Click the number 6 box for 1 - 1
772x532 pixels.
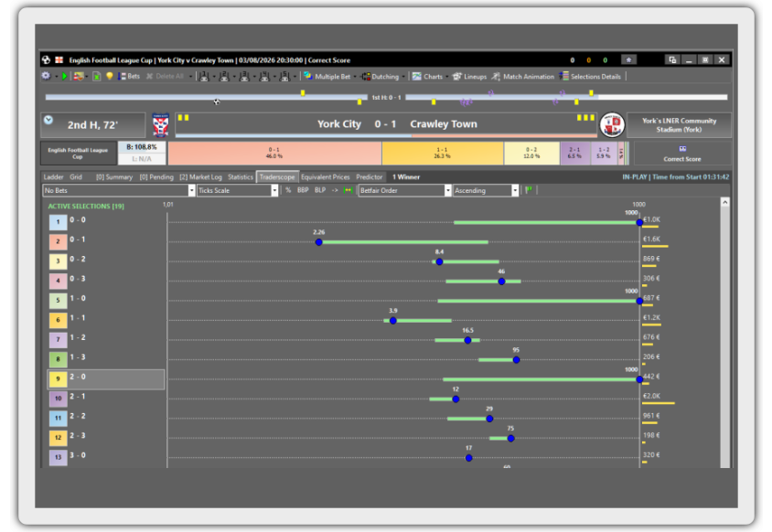coord(59,320)
